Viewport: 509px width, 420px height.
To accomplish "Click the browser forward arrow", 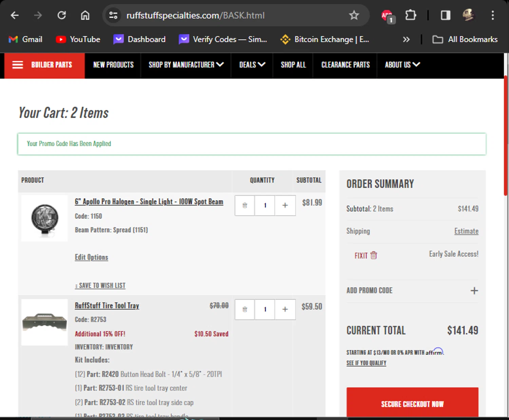I will [38, 15].
